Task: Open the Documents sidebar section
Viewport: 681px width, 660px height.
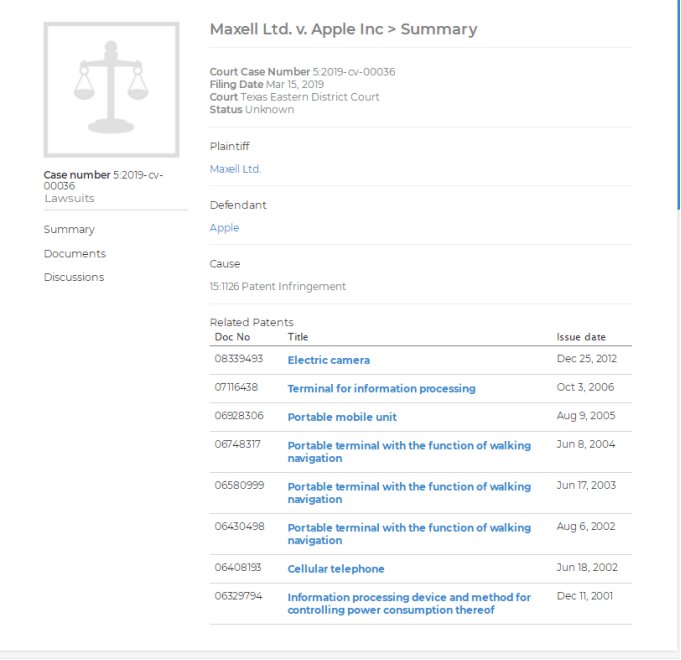Action: (x=74, y=254)
